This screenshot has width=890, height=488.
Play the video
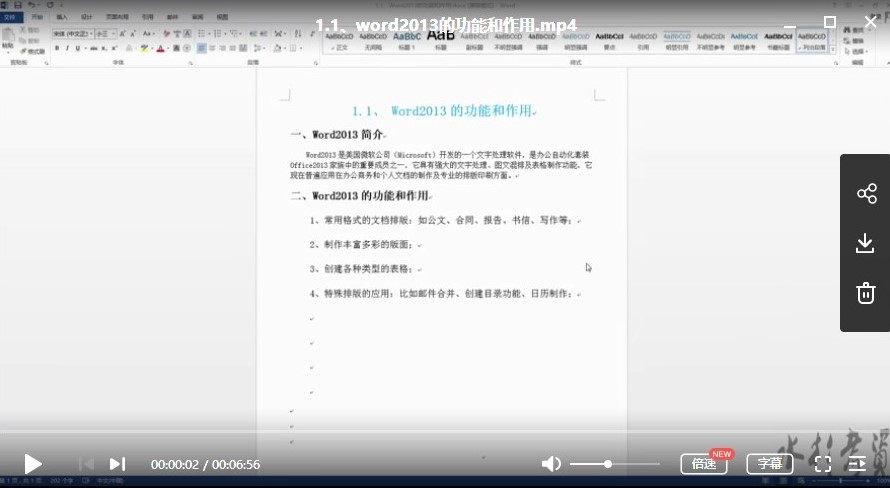pyautogui.click(x=33, y=464)
